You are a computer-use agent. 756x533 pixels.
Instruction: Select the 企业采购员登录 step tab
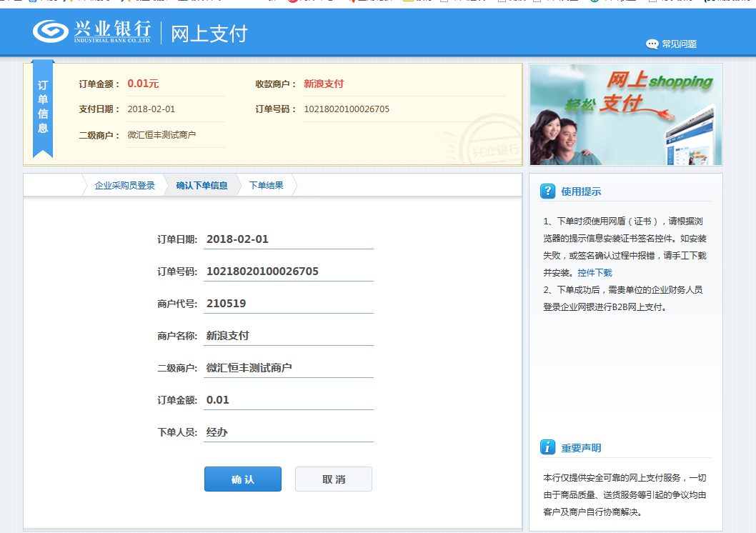pyautogui.click(x=124, y=186)
